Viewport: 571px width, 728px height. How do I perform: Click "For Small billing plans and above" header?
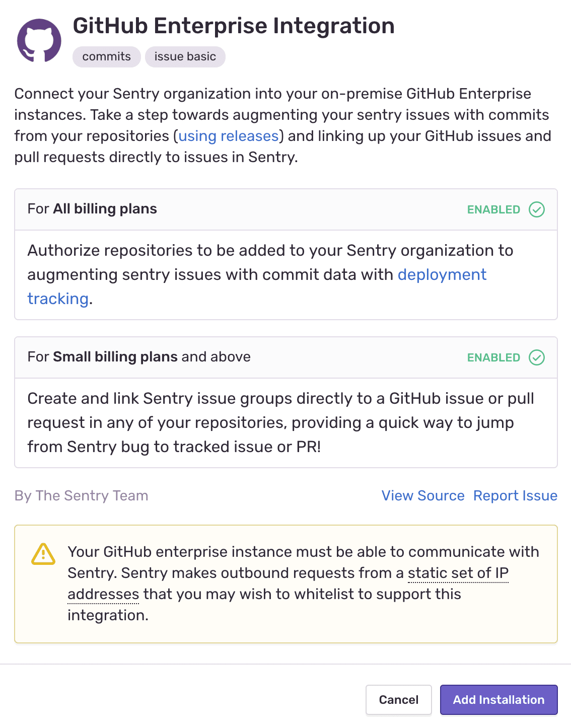[x=139, y=357]
